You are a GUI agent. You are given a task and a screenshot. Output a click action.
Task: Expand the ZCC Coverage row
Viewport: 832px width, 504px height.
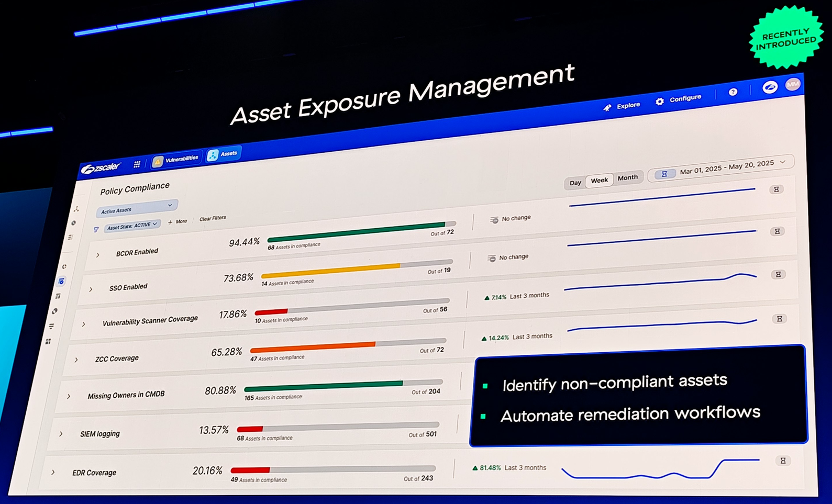[76, 360]
